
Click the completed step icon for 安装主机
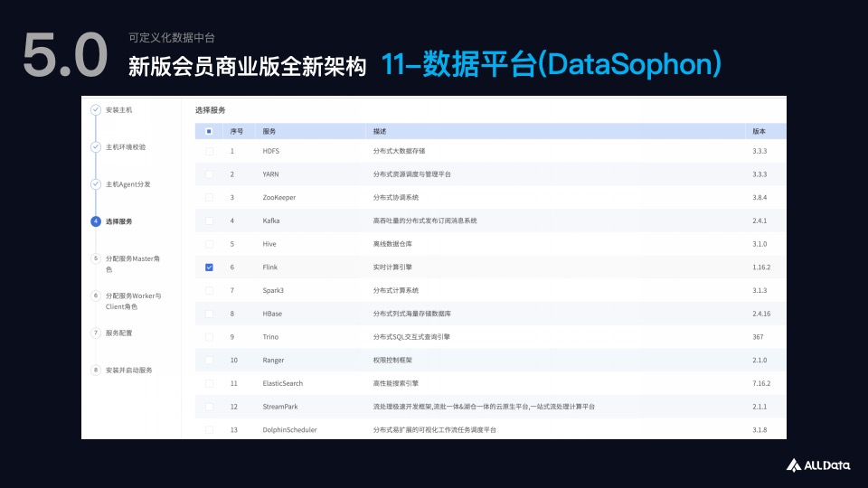tap(96, 109)
